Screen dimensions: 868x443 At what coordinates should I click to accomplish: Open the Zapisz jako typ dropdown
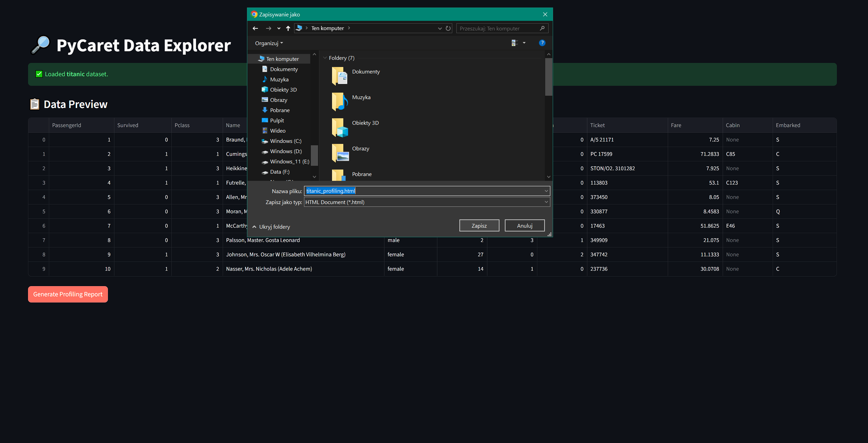pos(546,202)
